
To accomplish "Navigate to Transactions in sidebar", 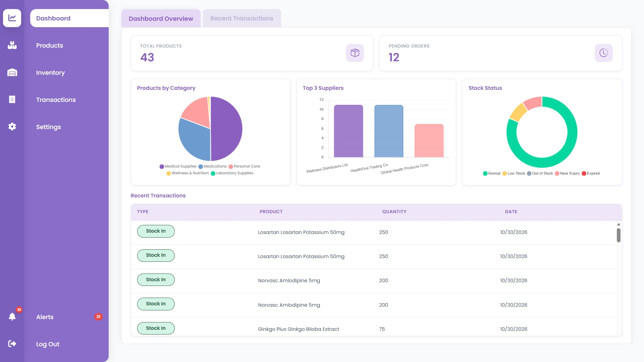I will [x=56, y=100].
